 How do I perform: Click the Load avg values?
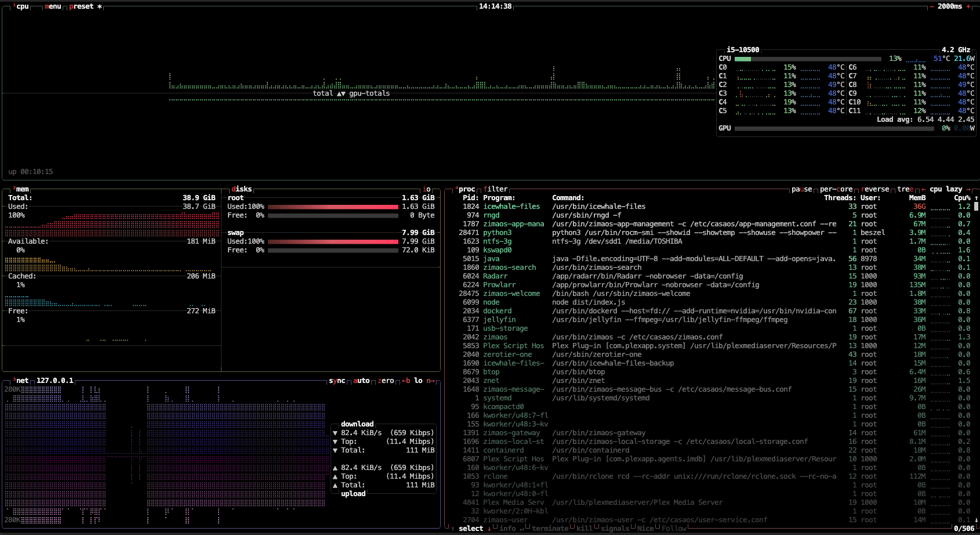(946, 120)
